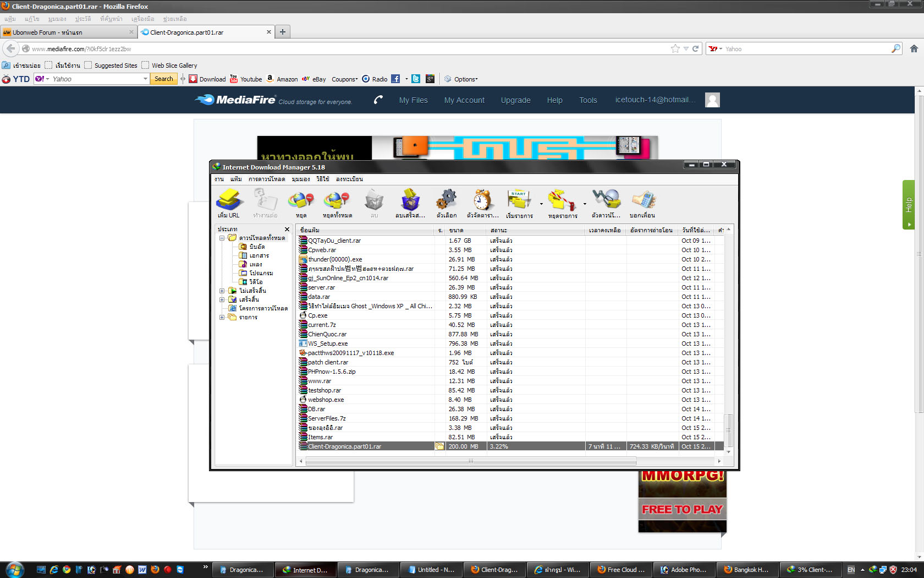
Task: Click the green Help side tab
Action: [x=909, y=205]
